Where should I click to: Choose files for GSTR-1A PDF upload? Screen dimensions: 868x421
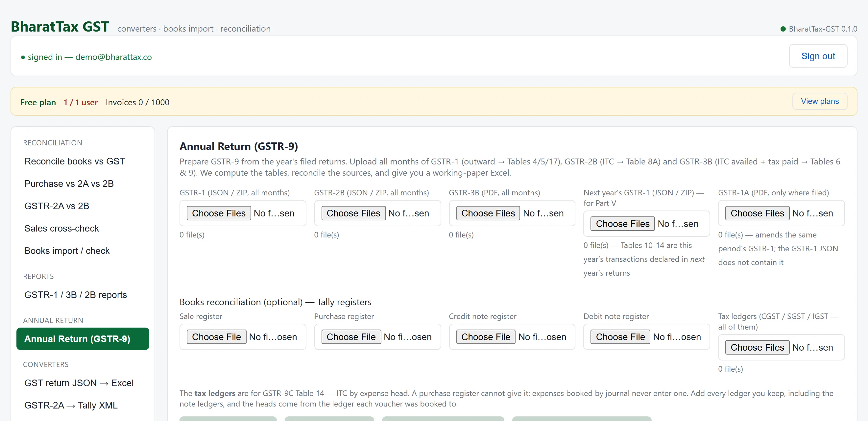(757, 213)
